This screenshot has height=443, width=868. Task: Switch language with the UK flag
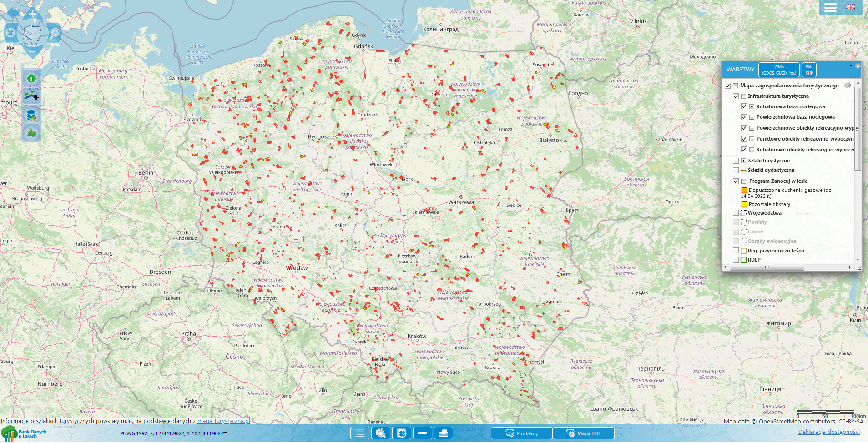click(851, 8)
